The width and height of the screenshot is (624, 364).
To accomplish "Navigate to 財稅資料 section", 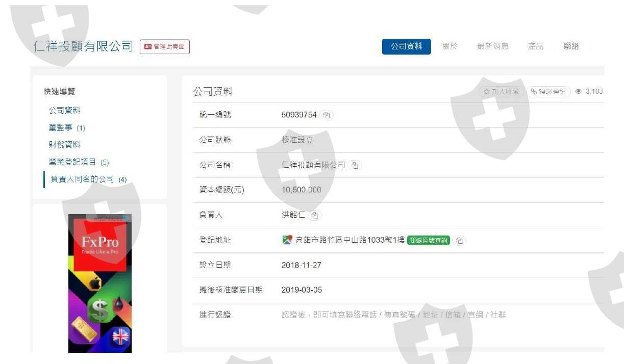I will pos(64,145).
